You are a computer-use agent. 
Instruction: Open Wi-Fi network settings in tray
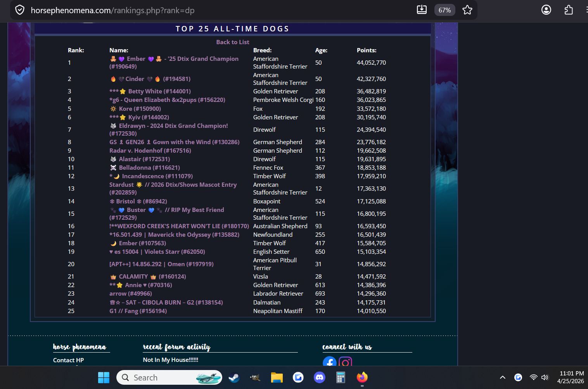(x=534, y=377)
